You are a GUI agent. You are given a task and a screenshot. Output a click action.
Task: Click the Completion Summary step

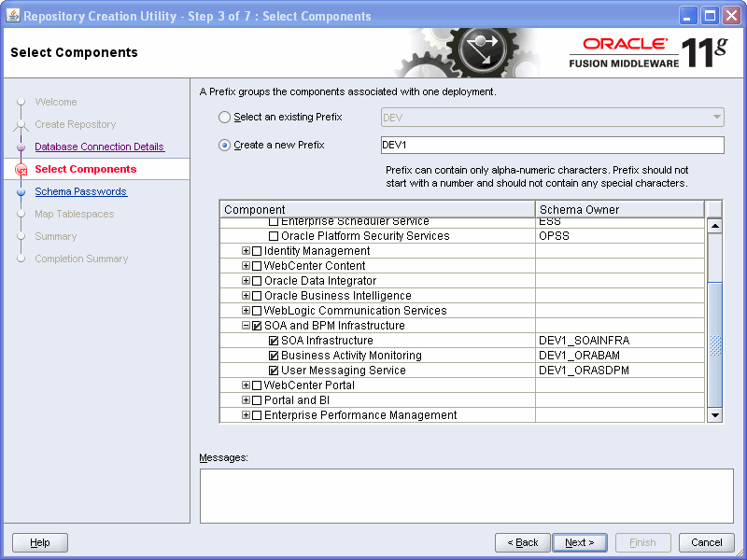(x=81, y=259)
